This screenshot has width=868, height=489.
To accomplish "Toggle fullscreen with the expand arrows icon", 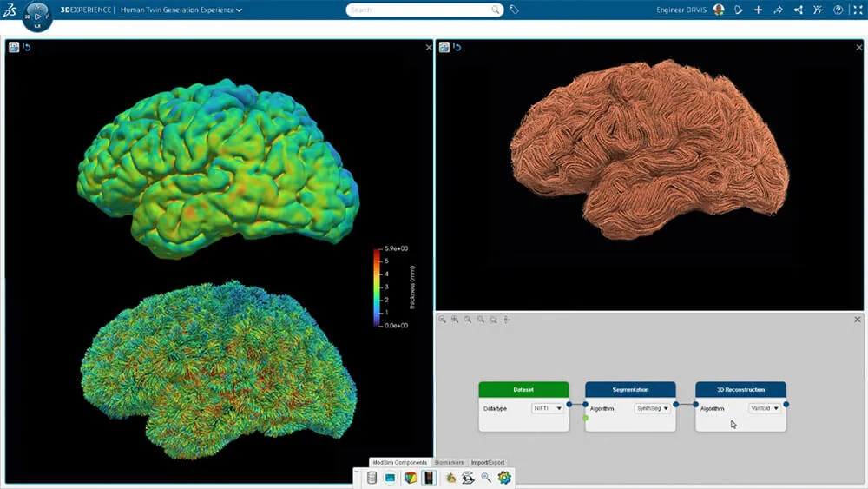I will (858, 10).
